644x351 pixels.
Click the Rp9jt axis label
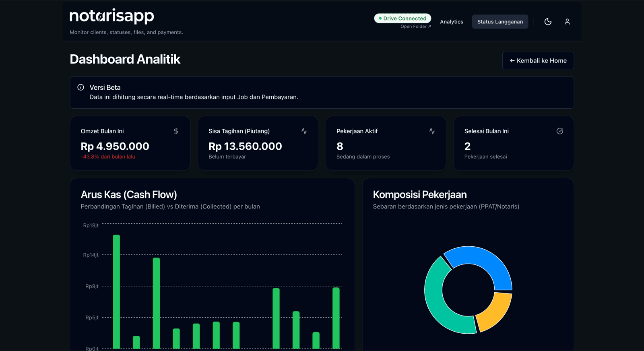[92, 287]
